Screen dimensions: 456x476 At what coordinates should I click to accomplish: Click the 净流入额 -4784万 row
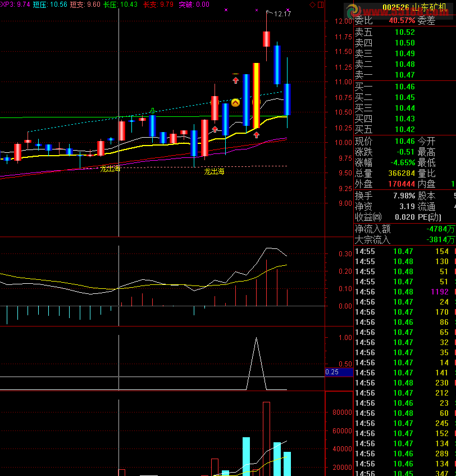click(x=405, y=229)
